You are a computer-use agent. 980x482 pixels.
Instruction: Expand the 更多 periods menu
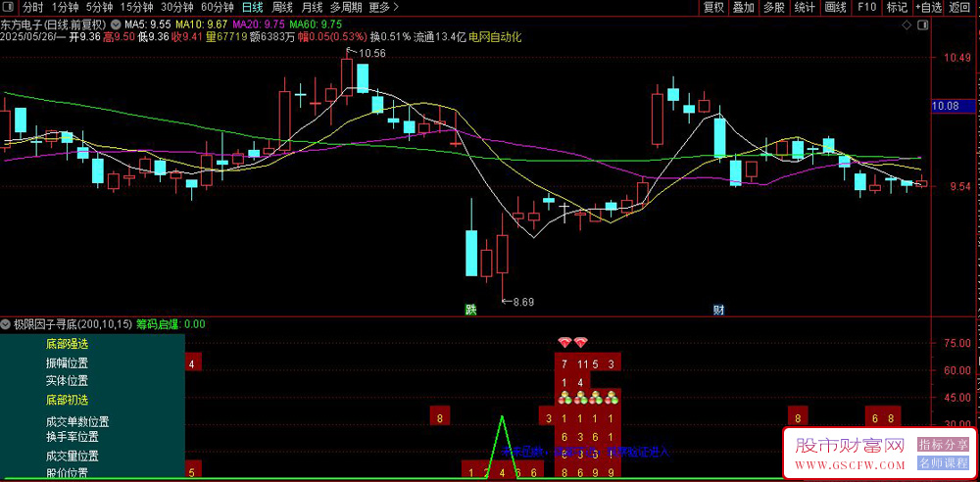click(383, 8)
